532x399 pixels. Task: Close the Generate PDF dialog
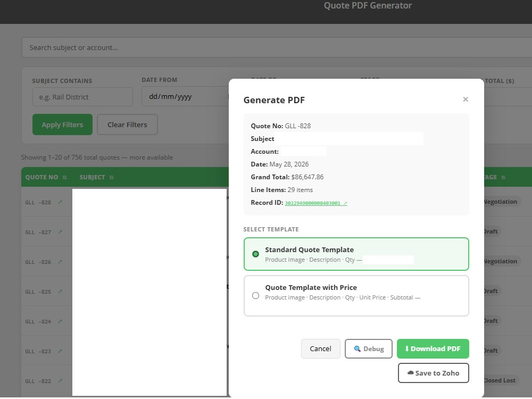point(465,99)
